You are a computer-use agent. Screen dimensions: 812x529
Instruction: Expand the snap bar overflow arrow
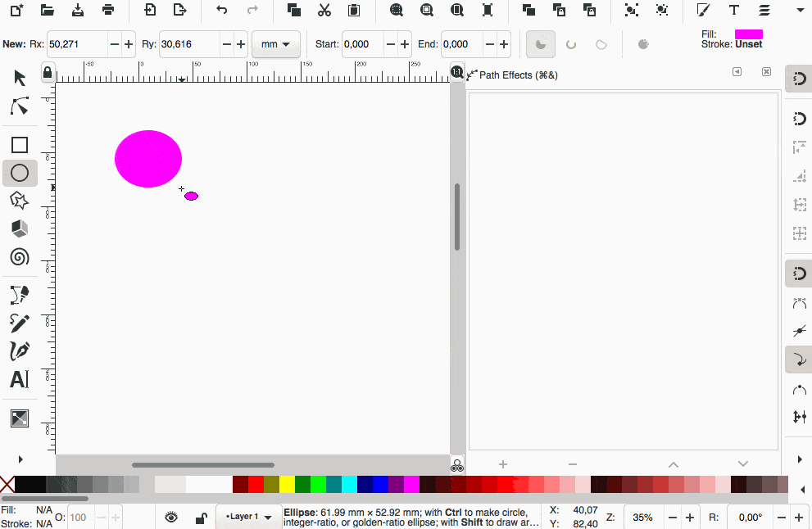pyautogui.click(x=800, y=459)
